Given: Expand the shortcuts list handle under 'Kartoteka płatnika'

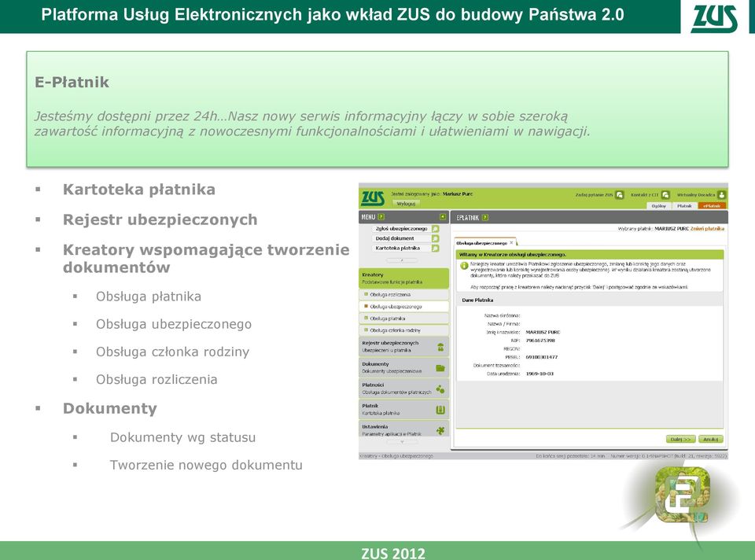Looking at the screenshot, I should pyautogui.click(x=402, y=260).
